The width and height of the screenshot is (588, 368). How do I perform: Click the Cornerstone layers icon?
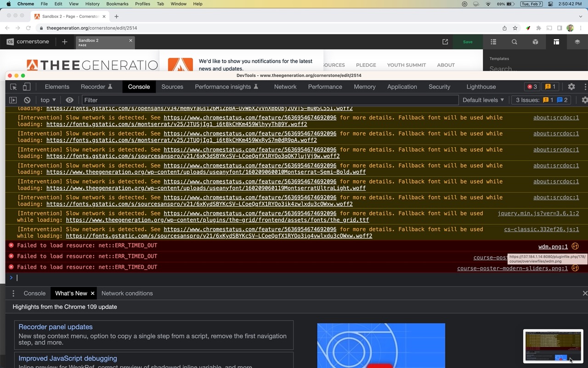577,42
